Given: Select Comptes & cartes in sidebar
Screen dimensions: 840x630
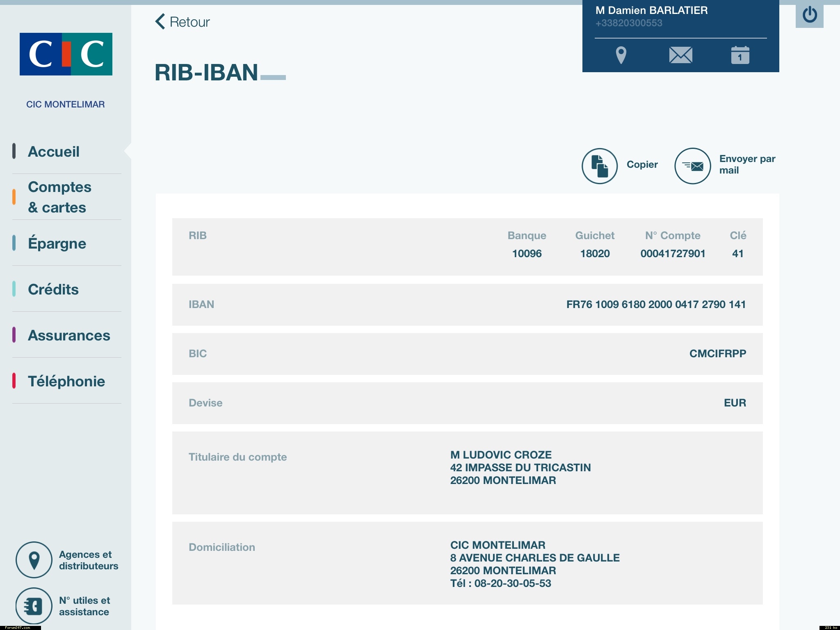Looking at the screenshot, I should pos(59,197).
